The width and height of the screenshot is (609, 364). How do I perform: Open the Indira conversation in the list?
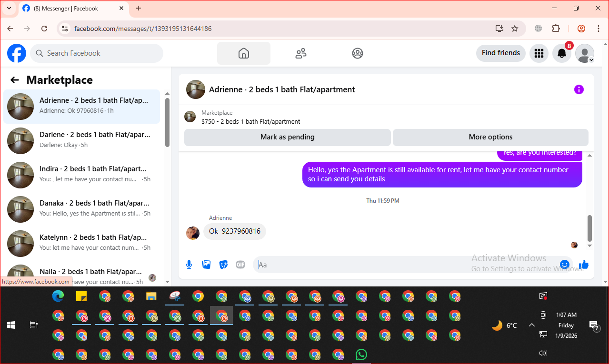pos(82,175)
